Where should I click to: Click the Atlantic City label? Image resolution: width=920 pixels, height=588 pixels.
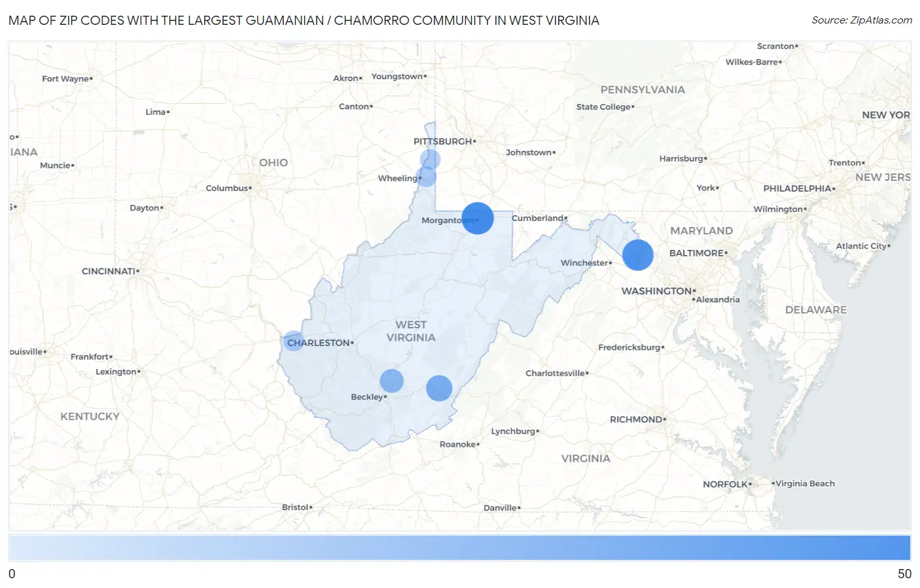(861, 247)
